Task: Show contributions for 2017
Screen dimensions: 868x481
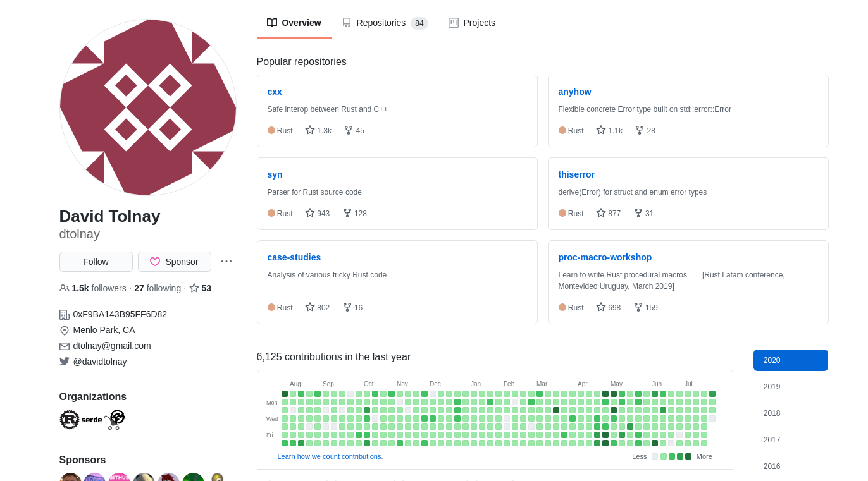Action: [791, 440]
